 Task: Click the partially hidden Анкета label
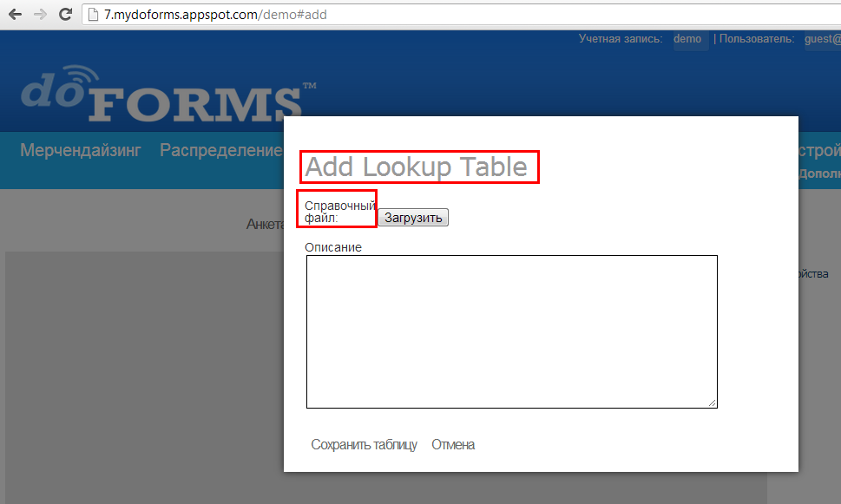(265, 224)
